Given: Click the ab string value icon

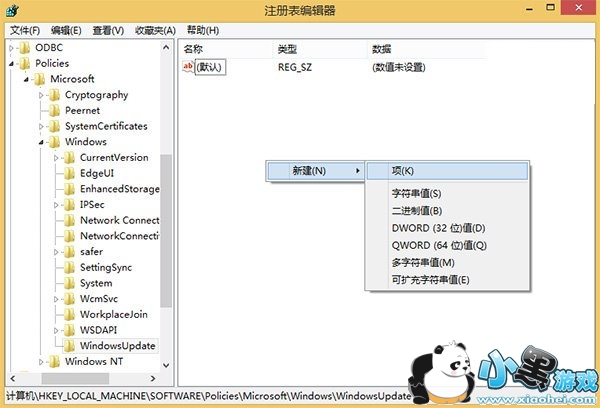Looking at the screenshot, I should [x=188, y=67].
